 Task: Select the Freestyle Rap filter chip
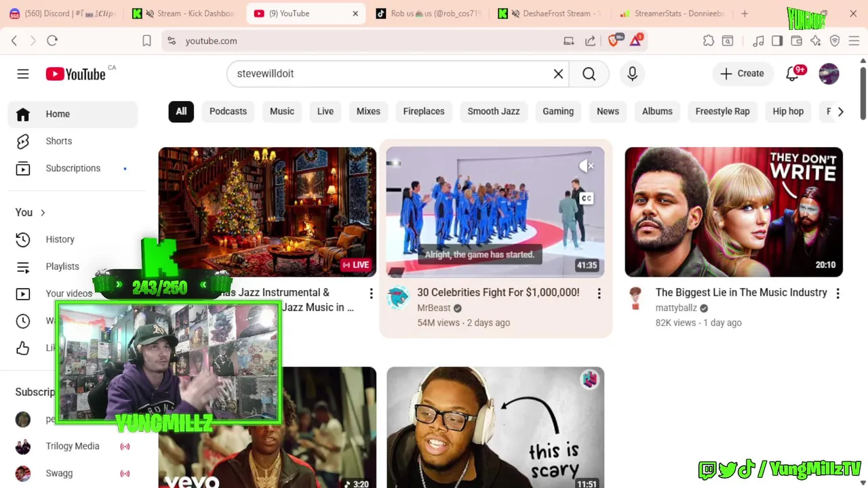click(x=722, y=111)
